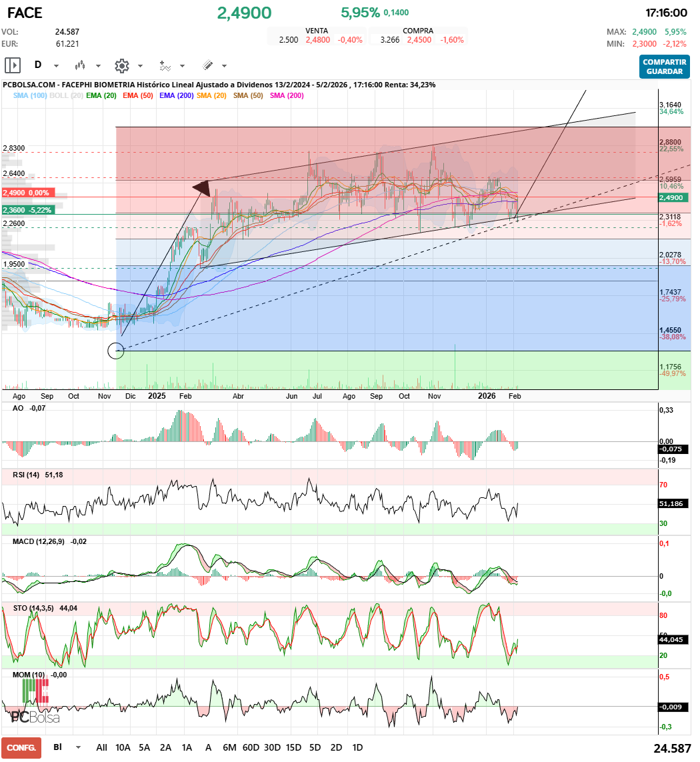Click the COMPARTIR GUARDAR button

pyautogui.click(x=665, y=67)
